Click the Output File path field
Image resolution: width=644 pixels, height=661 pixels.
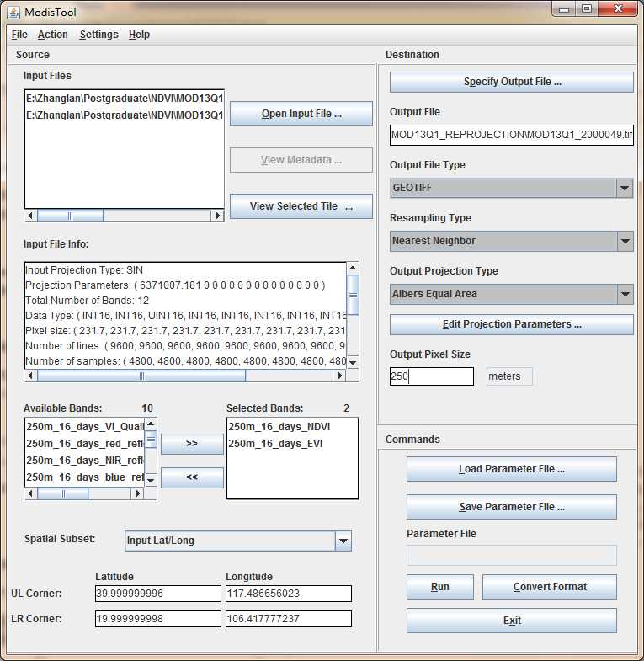coord(512,135)
